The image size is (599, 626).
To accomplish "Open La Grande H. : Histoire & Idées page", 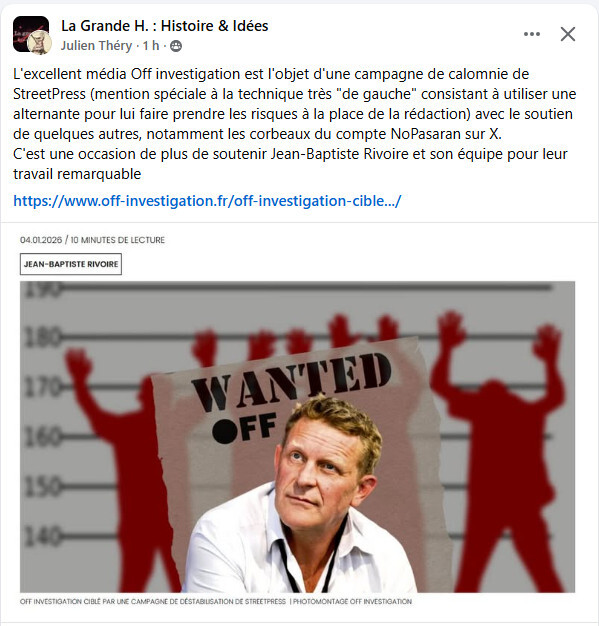I will tap(165, 26).
